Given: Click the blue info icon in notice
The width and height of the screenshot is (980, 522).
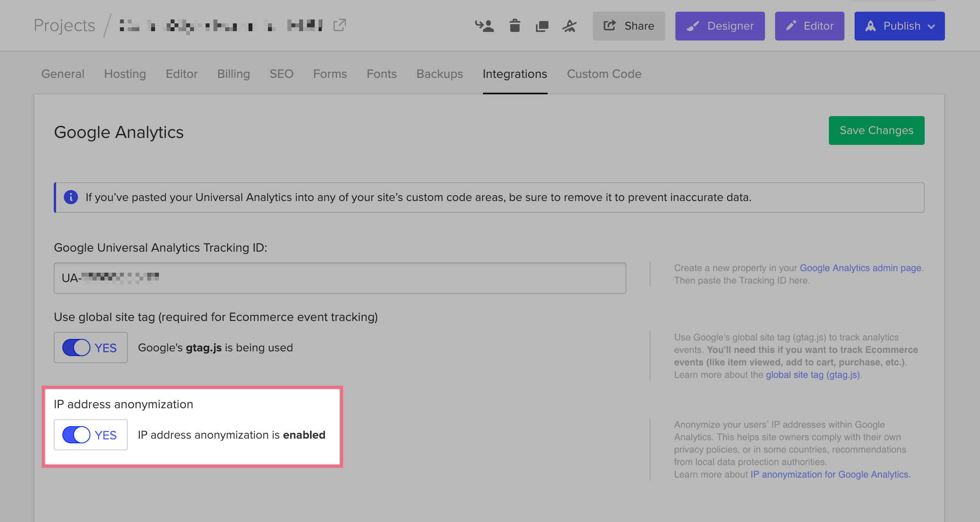Looking at the screenshot, I should tap(71, 197).
